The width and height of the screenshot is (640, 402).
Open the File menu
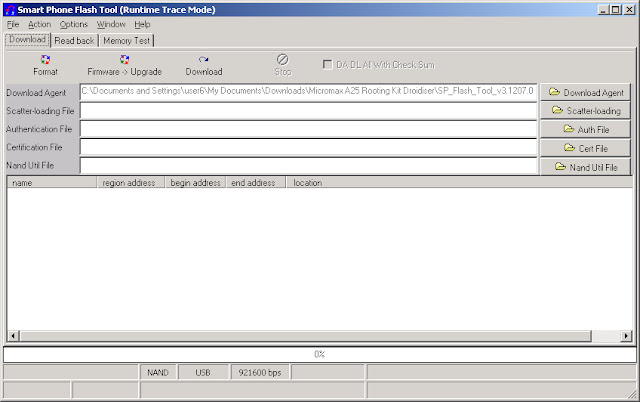pyautogui.click(x=13, y=24)
